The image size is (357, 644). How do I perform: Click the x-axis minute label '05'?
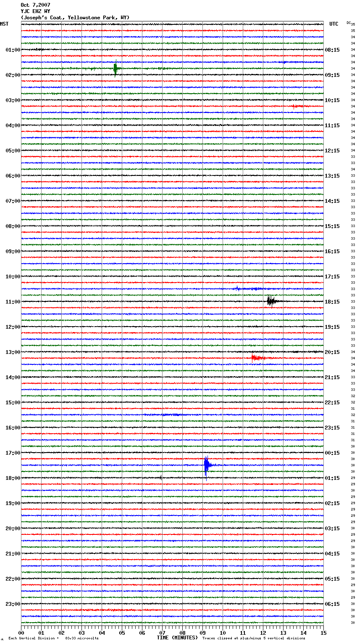click(122, 633)
